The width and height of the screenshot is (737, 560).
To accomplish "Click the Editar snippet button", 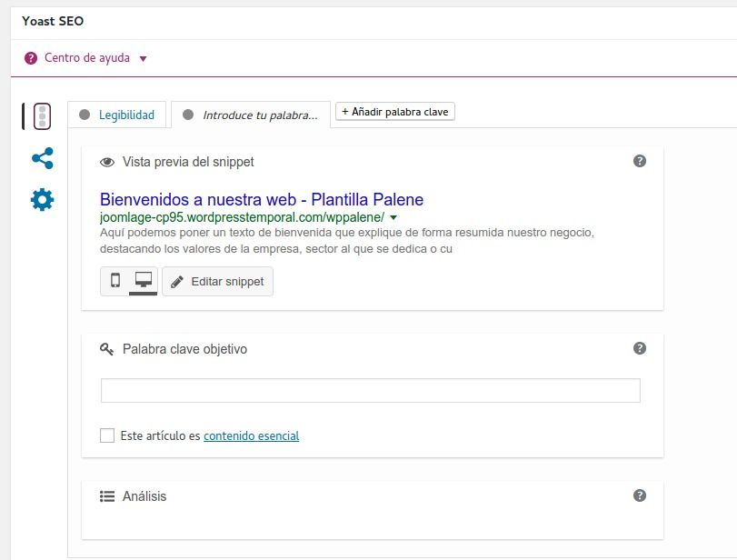I will pos(217,281).
